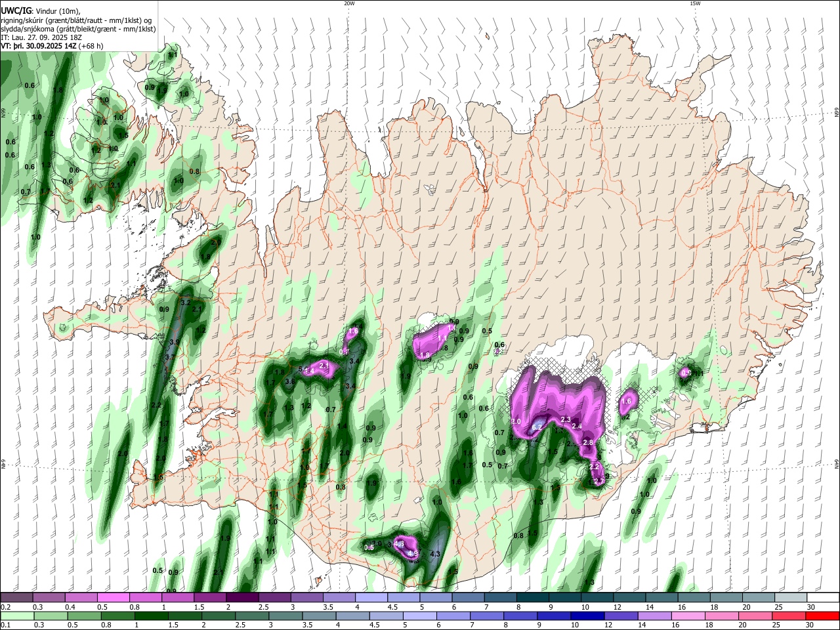Click the red rain swatch between 25 and 30

(787, 616)
